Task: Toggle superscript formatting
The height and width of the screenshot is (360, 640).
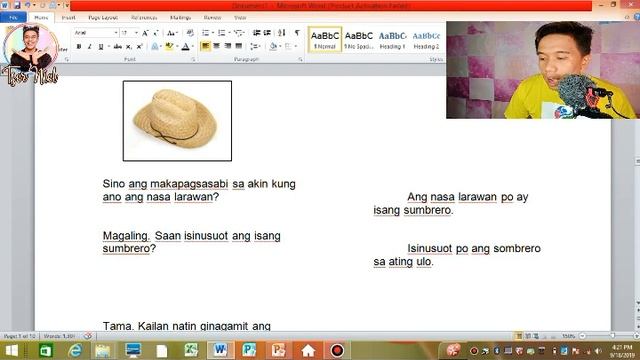Action: (139, 47)
